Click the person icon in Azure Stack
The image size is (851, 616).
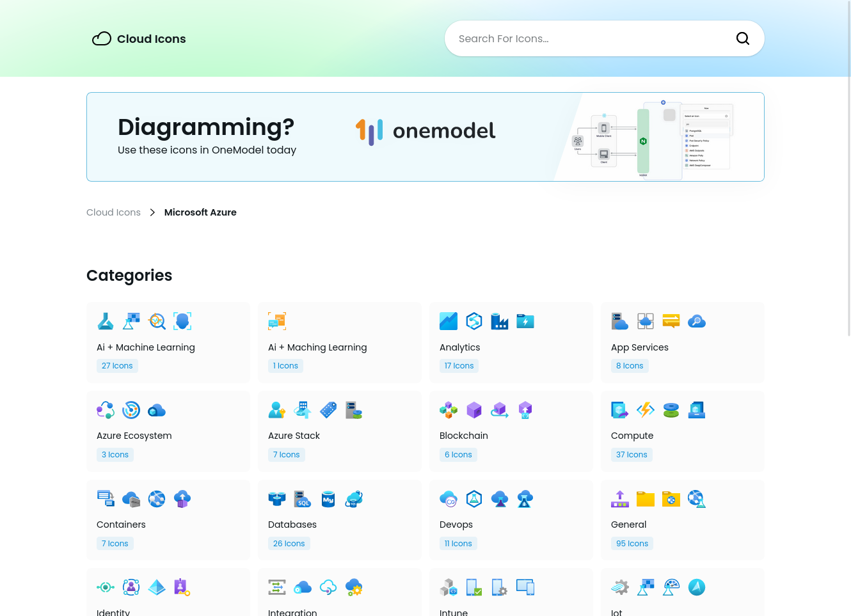point(277,410)
